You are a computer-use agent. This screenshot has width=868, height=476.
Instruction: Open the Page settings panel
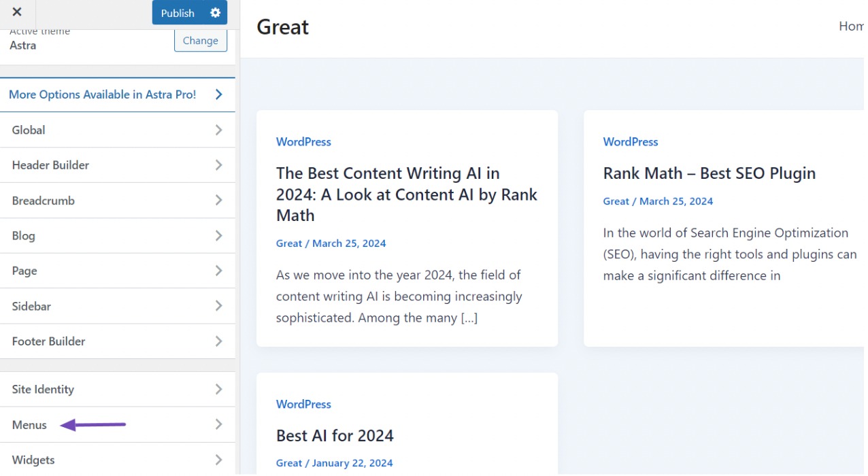118,271
